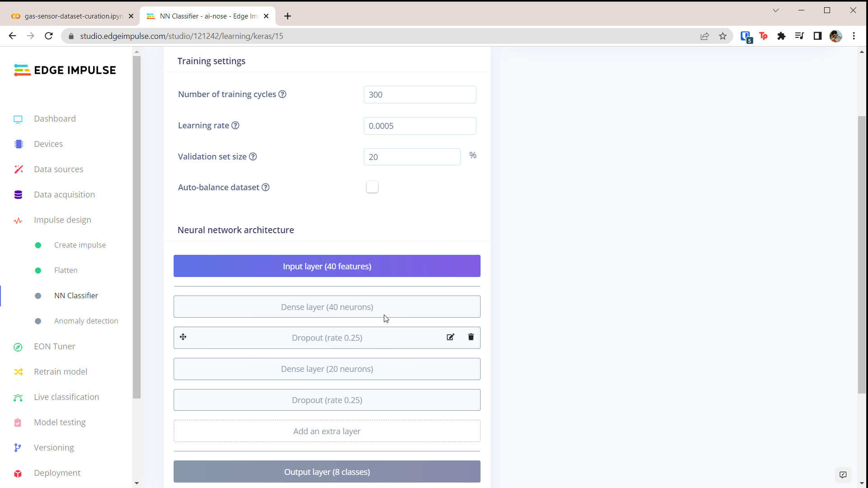Click the Add an extra layer button
This screenshot has width=868, height=488.
[326, 431]
